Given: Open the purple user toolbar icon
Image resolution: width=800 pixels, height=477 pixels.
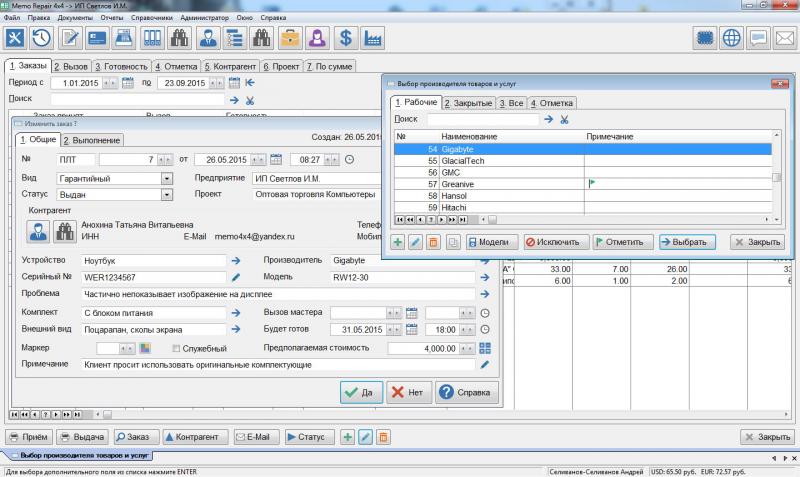Looking at the screenshot, I should 317,38.
